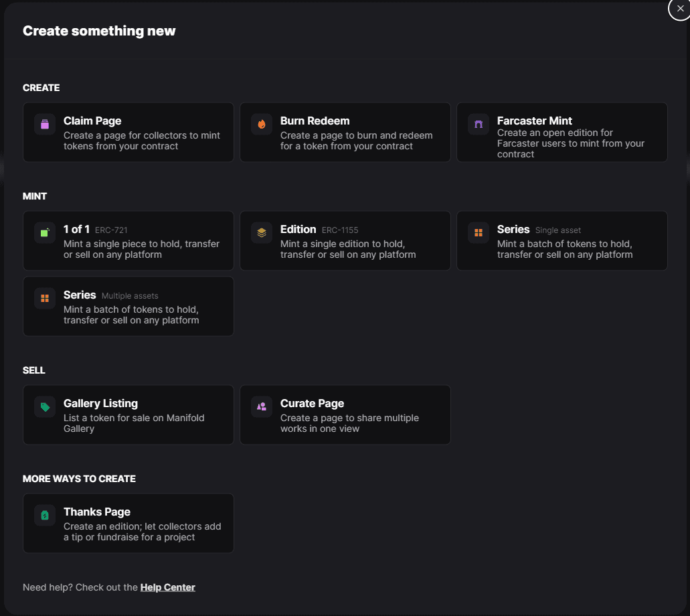Close the Create something new dialog
Image resolution: width=690 pixels, height=616 pixels.
click(680, 8)
